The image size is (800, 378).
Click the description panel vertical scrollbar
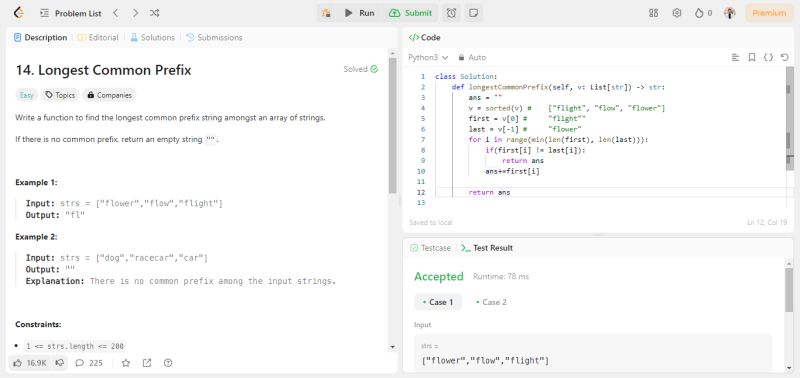pyautogui.click(x=392, y=125)
